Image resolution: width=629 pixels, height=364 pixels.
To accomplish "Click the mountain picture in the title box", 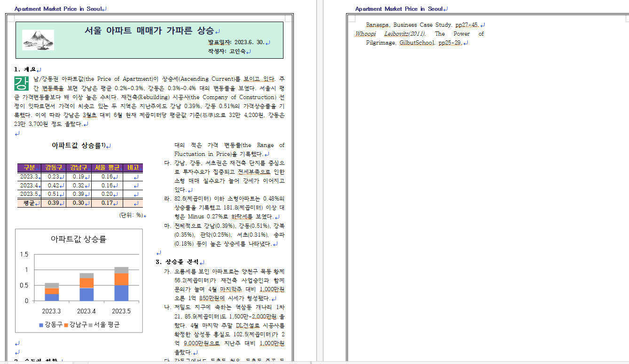I will click(x=38, y=40).
